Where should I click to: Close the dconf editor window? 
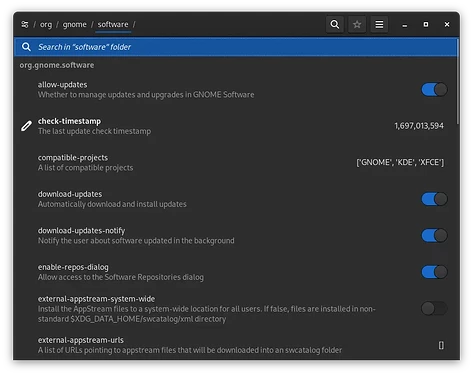click(447, 24)
